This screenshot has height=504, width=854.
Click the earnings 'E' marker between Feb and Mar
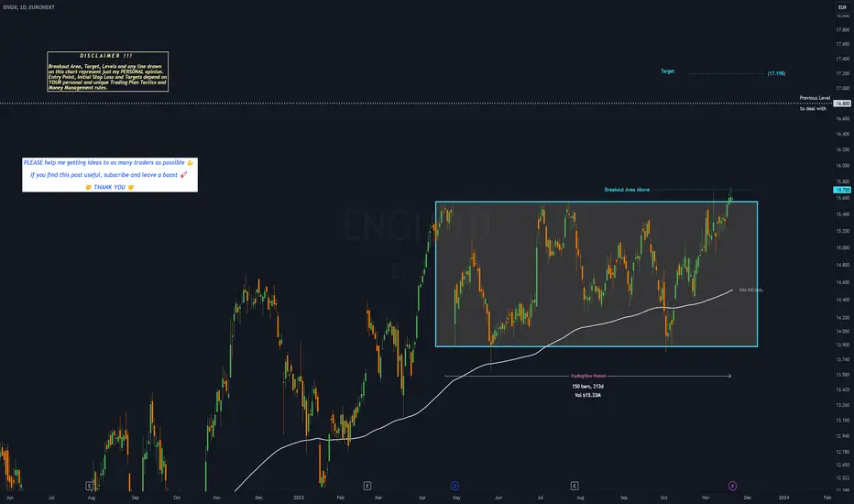point(367,486)
